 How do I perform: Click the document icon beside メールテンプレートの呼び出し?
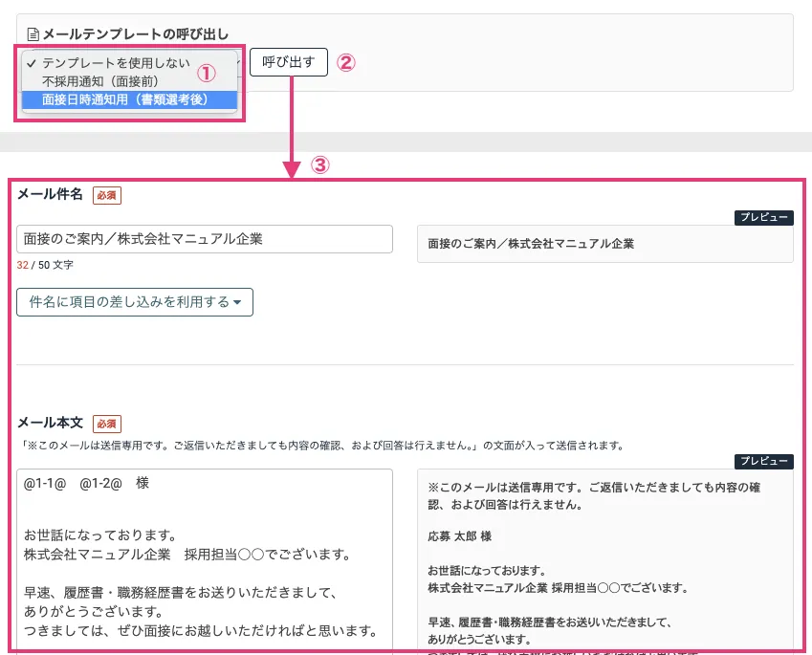pyautogui.click(x=33, y=34)
